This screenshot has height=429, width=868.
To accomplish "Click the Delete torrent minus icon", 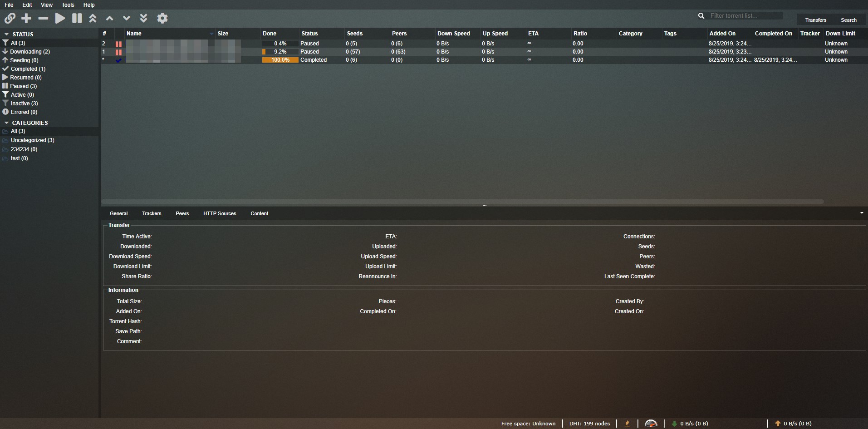I will tap(43, 18).
